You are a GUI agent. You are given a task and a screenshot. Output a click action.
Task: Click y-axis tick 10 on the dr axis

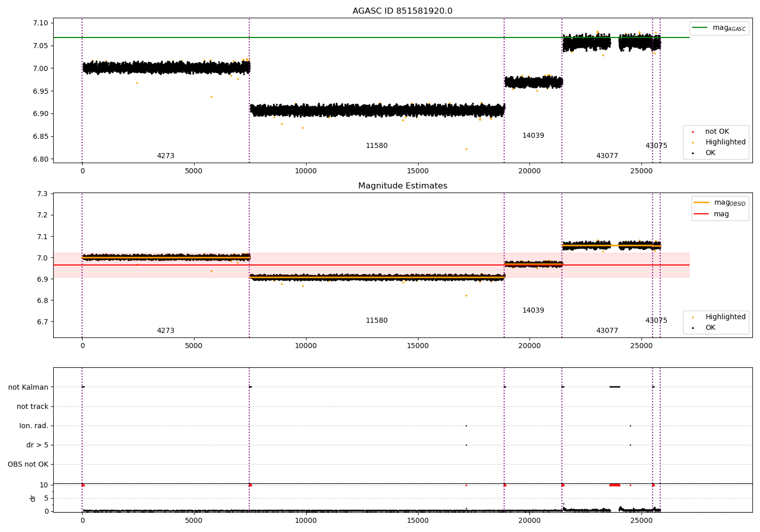click(44, 485)
